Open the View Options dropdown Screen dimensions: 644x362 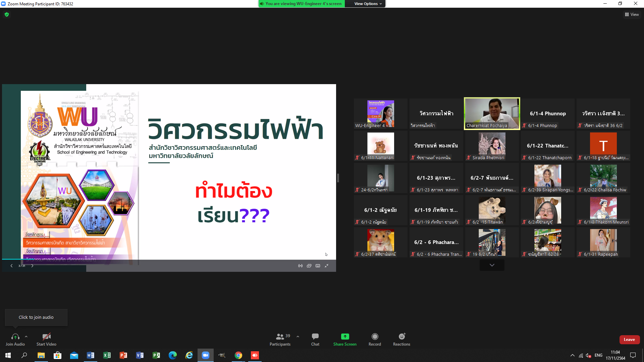point(368,4)
